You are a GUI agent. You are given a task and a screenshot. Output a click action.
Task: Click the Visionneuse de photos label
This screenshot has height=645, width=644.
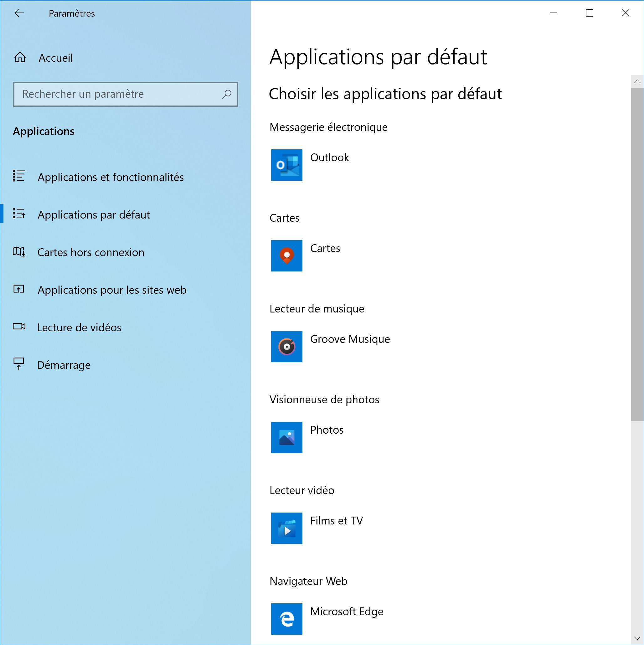(x=324, y=400)
